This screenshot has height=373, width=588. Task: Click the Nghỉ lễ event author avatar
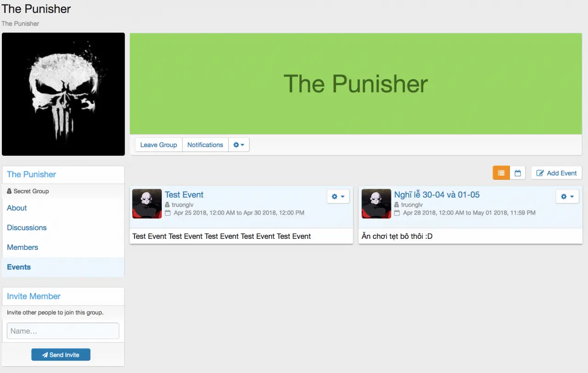click(x=376, y=203)
